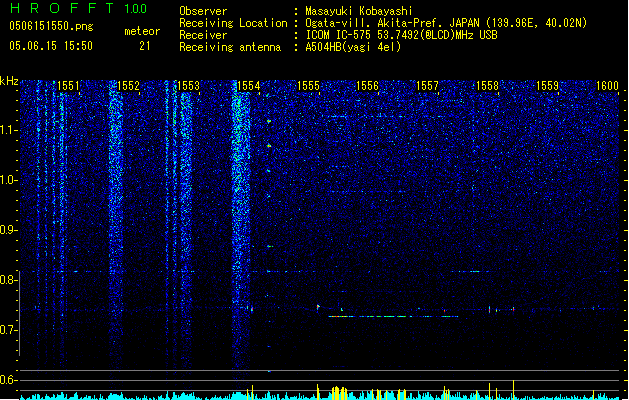This screenshot has height=400, width=629.
Task: Click the 1551 time marker
Action: (x=68, y=85)
